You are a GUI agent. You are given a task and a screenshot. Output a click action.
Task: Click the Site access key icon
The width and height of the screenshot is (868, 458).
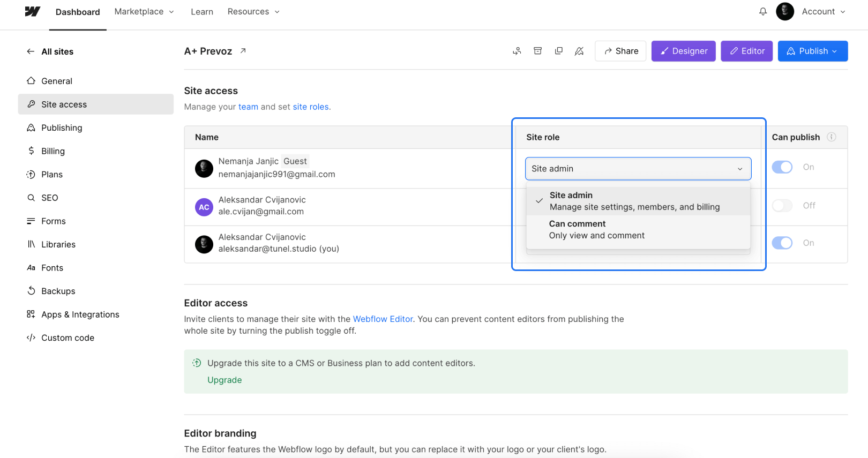click(x=31, y=104)
